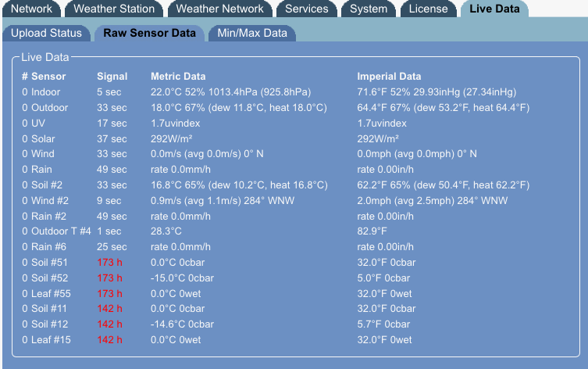Click the Live Data tab
Viewport: 588px width, 369px height.
click(x=494, y=9)
